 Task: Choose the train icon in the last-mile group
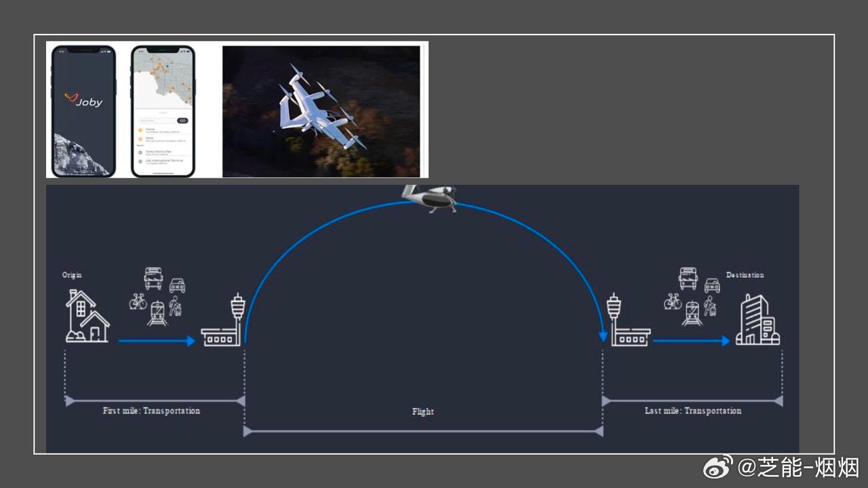point(692,314)
